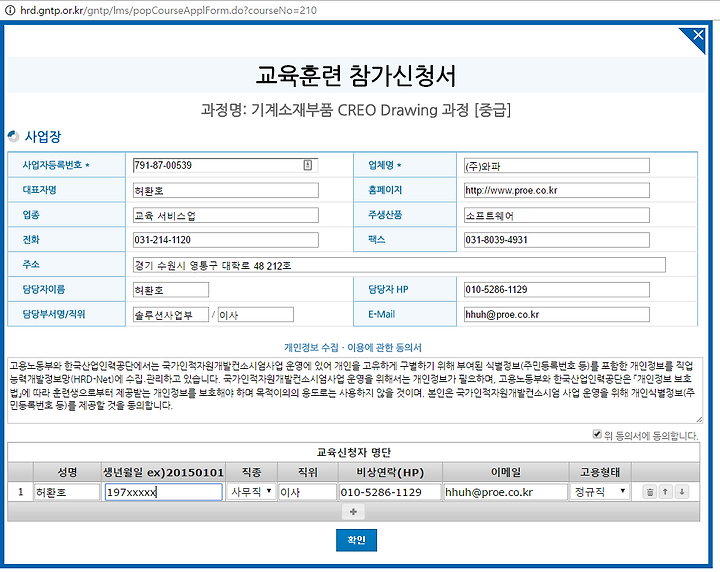Delete applicant row 1 with trash icon
720x572 pixels.
(649, 492)
